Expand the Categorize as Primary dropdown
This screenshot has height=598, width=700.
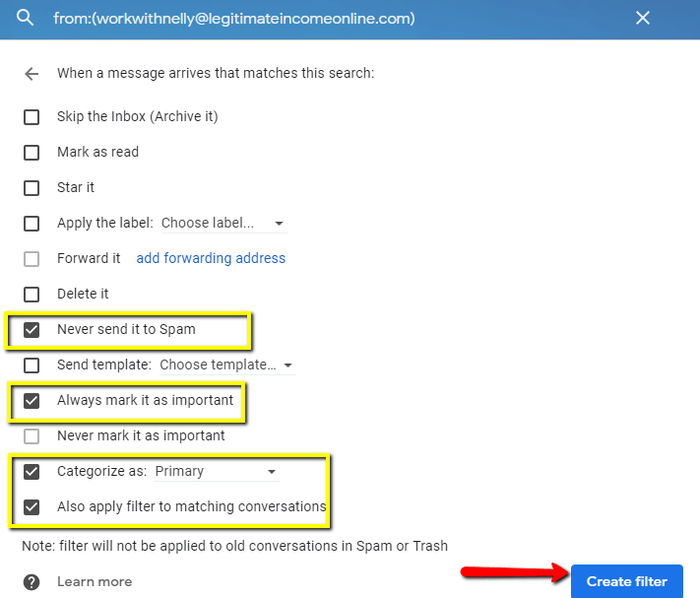(x=217, y=472)
